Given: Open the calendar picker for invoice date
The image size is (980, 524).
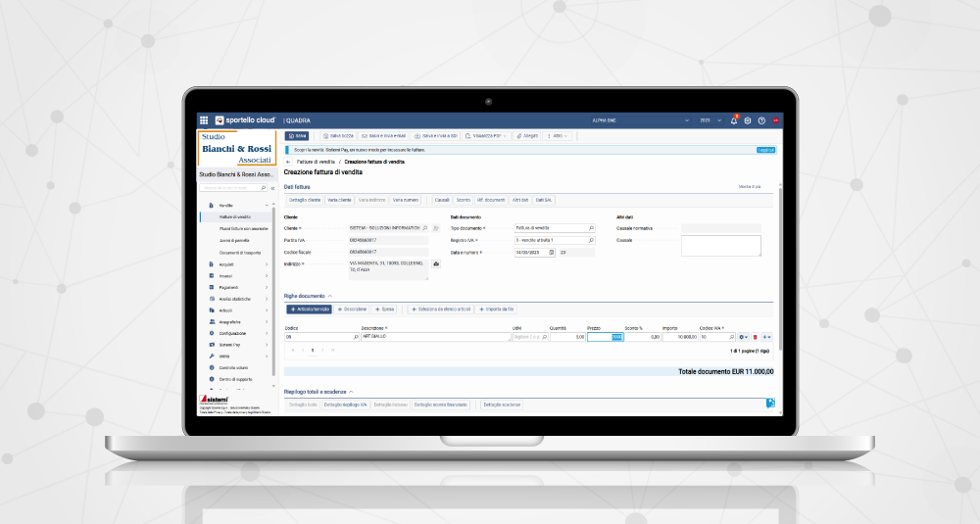Looking at the screenshot, I should 552,253.
